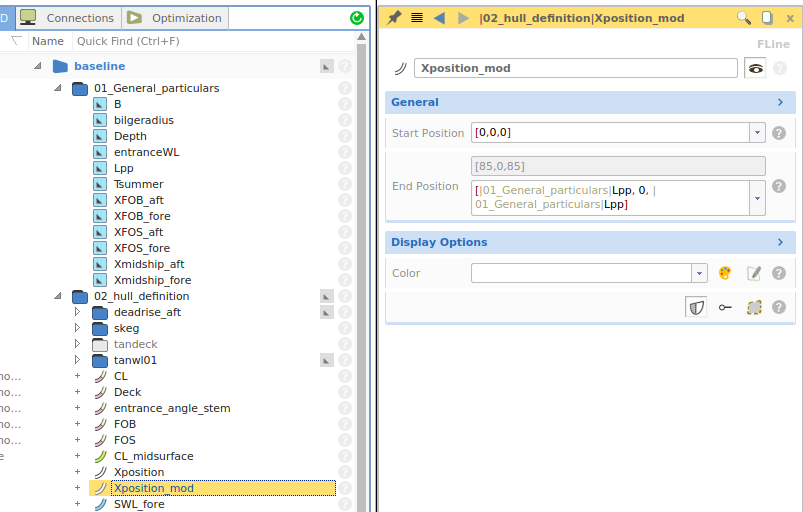Go forward with the gray right arrow
This screenshot has height=512, width=803.
(x=463, y=18)
